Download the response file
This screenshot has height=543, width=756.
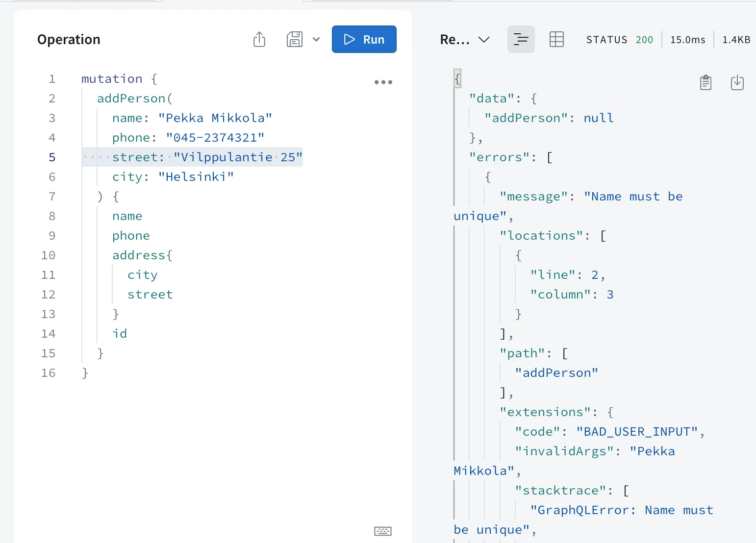point(737,82)
